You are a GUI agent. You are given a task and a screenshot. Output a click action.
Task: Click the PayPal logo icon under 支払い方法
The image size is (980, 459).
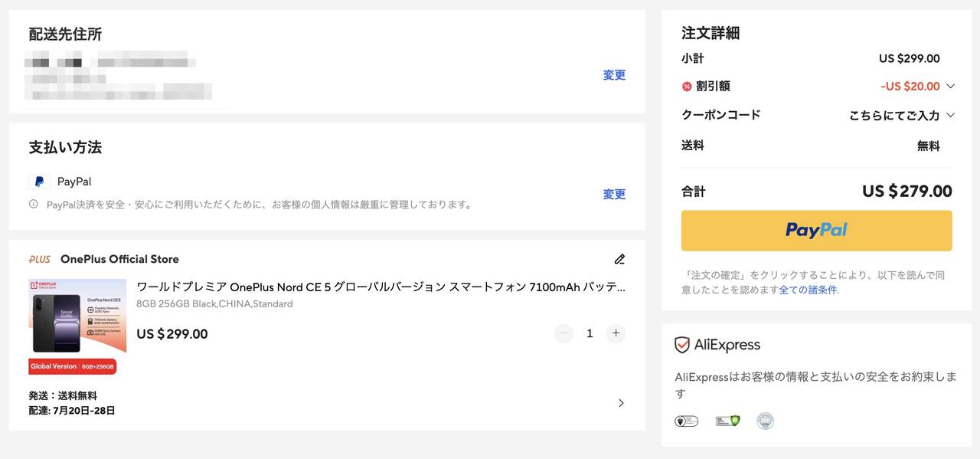(x=39, y=182)
